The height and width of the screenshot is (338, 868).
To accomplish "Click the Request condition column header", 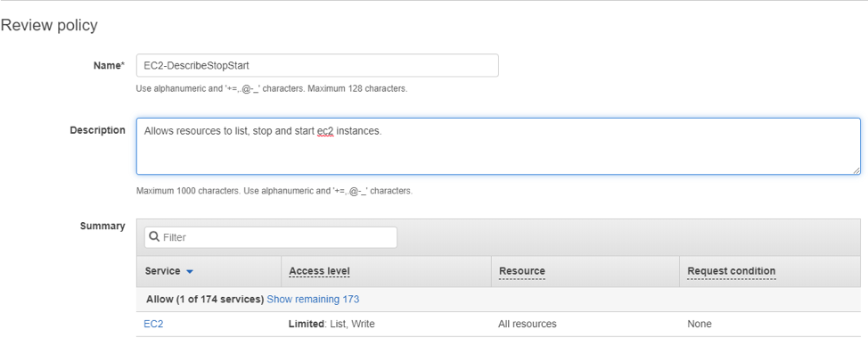I will point(732,271).
